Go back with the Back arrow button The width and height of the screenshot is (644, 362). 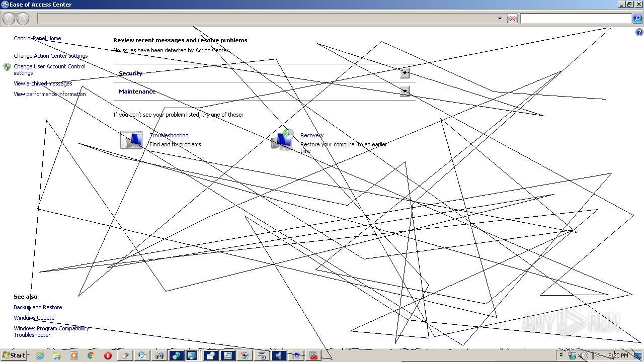pyautogui.click(x=9, y=19)
